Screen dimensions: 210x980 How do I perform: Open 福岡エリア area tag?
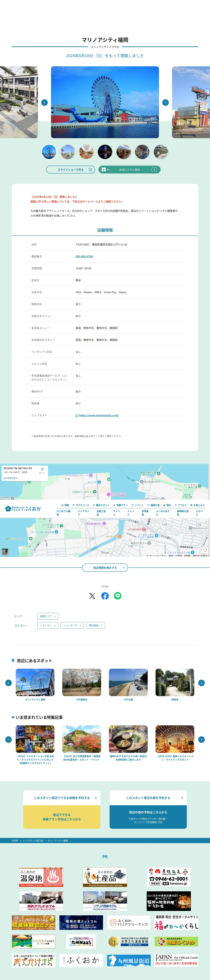pos(48,616)
